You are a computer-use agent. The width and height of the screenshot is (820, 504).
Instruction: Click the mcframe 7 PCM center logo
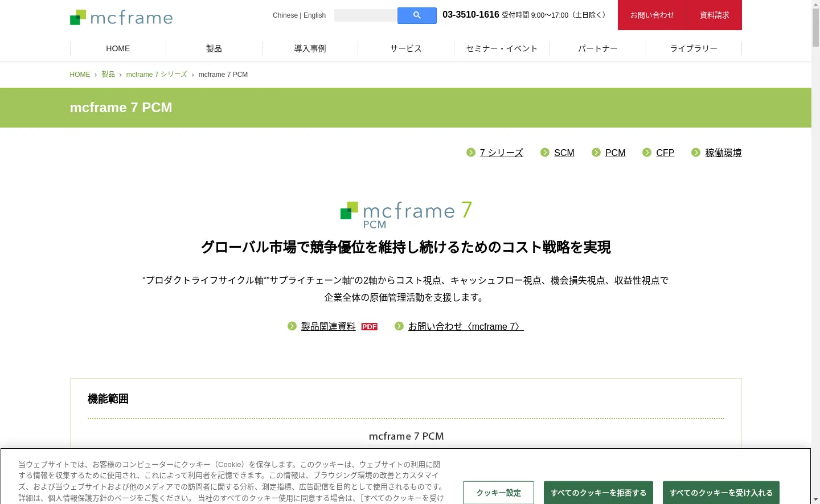click(x=406, y=215)
